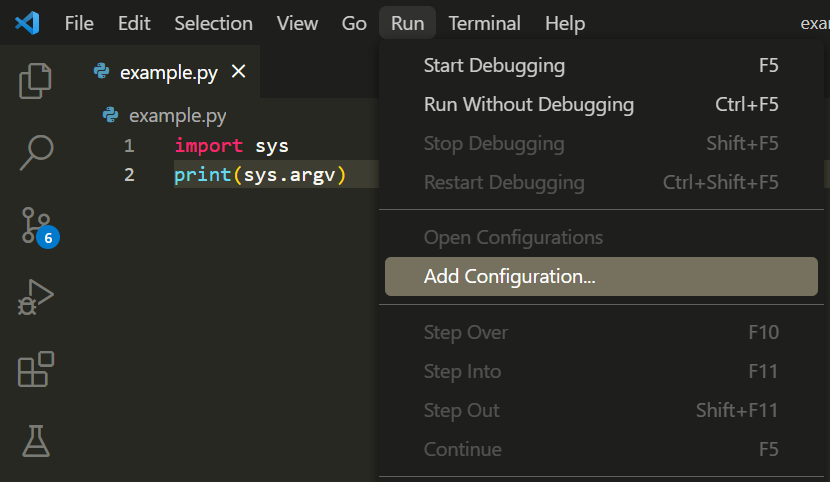Open the Extensions view

pyautogui.click(x=35, y=369)
